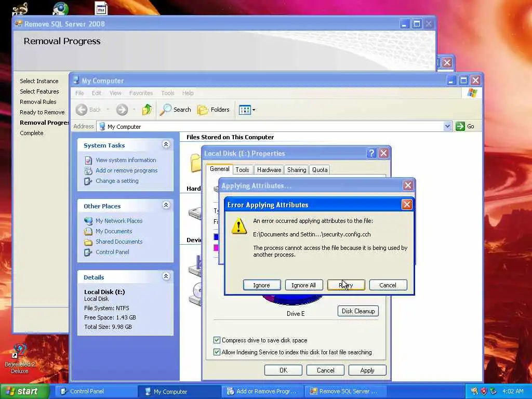Select Ready to Remove step
532x399 pixels.
[x=42, y=112]
